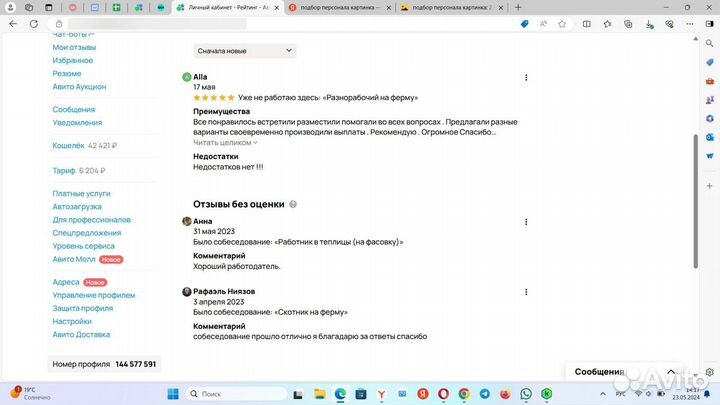Open Уровень сервиса link
Screen dimensions: 720x405
click(x=84, y=246)
